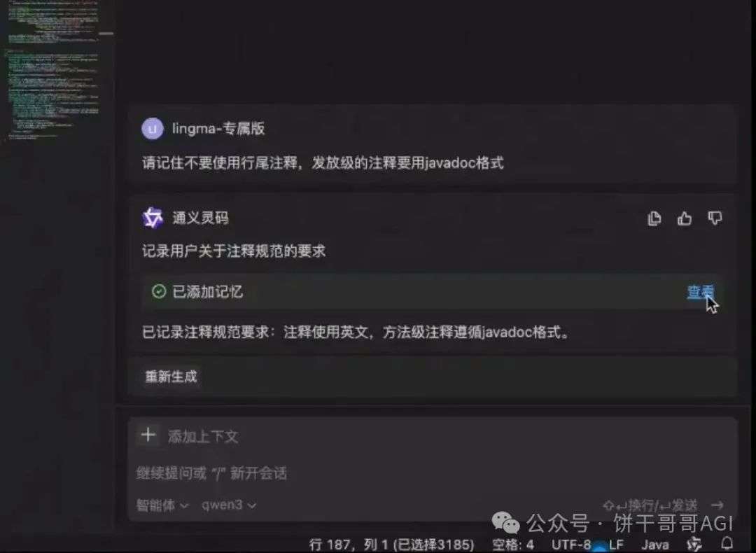Change the 空格: 4 indentation setting

coord(512,545)
